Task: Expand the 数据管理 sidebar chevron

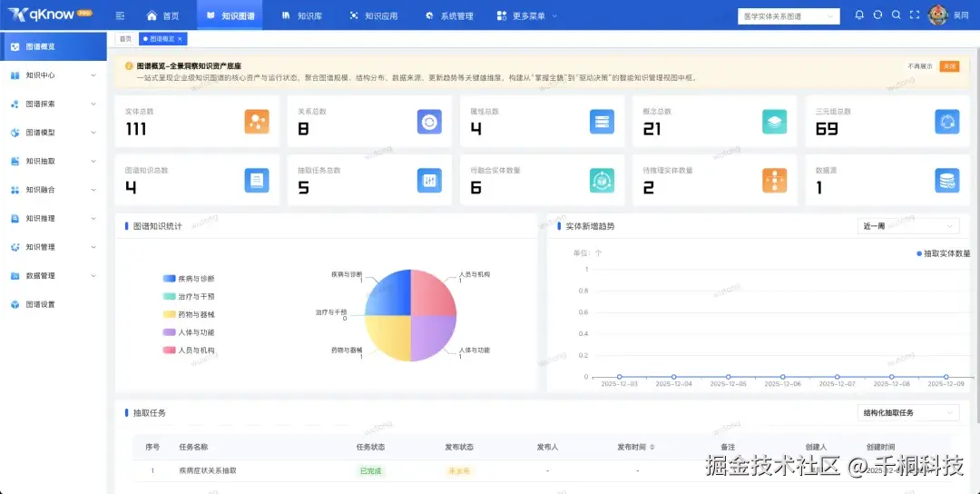Action: pos(93,276)
